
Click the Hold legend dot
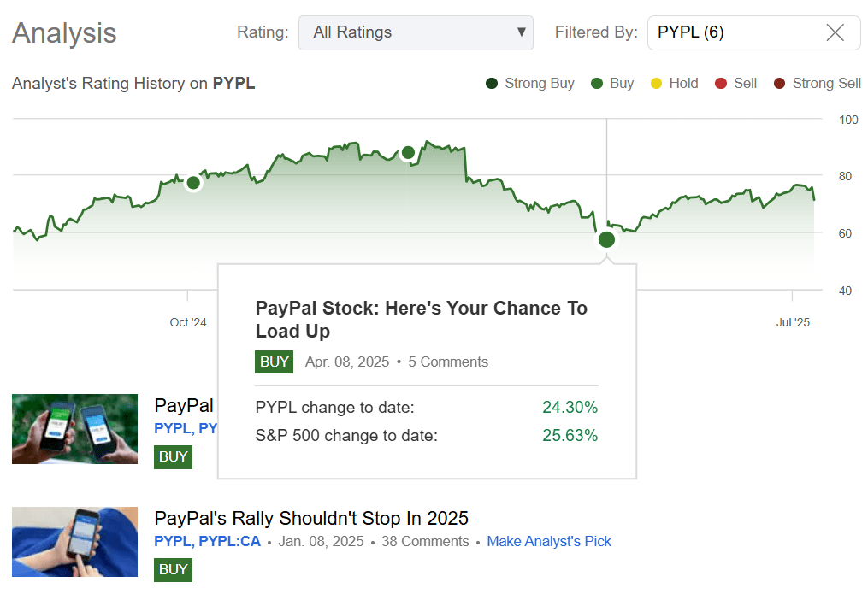pos(655,83)
